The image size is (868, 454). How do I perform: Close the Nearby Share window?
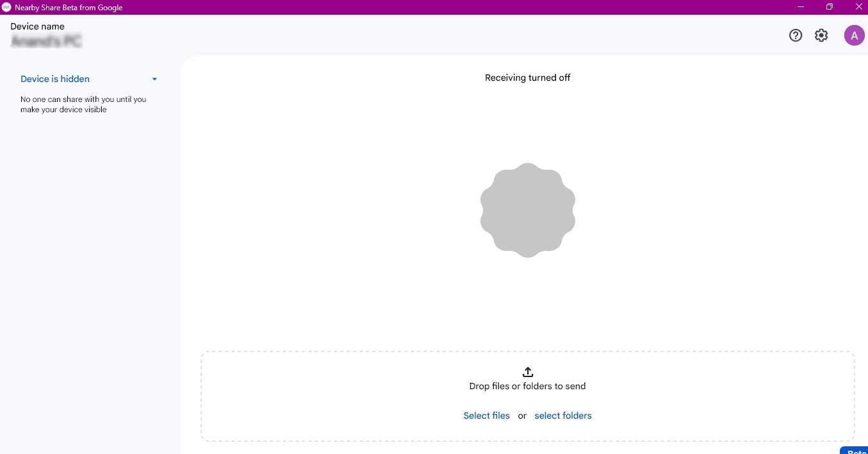[x=859, y=7]
